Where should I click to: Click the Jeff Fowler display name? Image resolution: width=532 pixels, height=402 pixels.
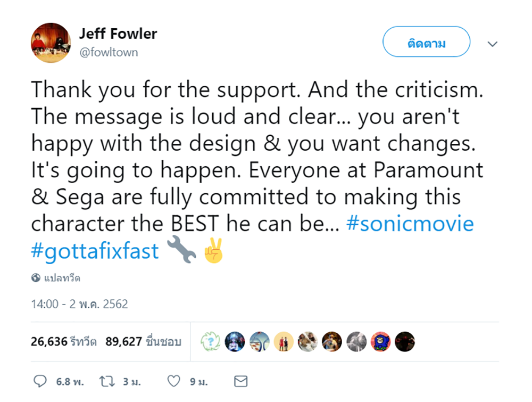click(x=118, y=34)
